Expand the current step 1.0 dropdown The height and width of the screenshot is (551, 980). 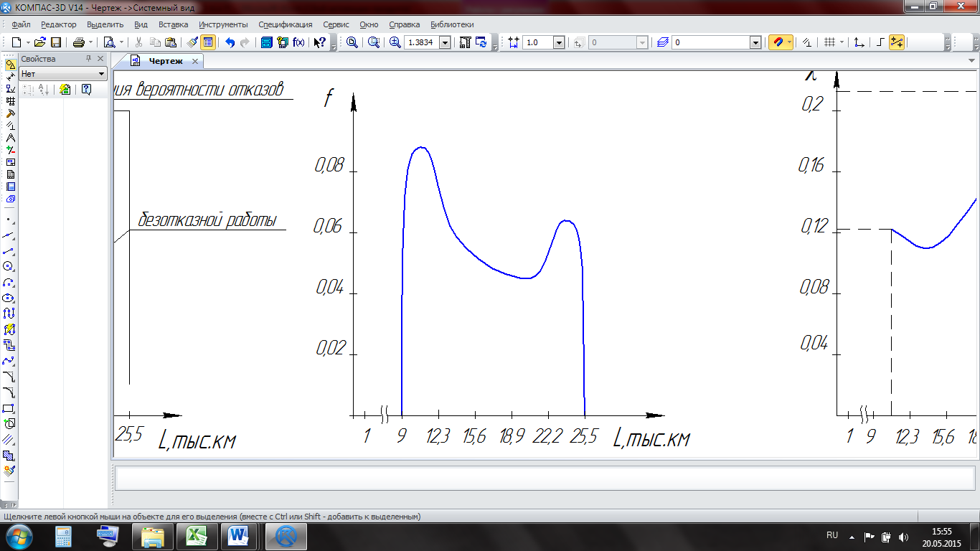click(x=559, y=42)
